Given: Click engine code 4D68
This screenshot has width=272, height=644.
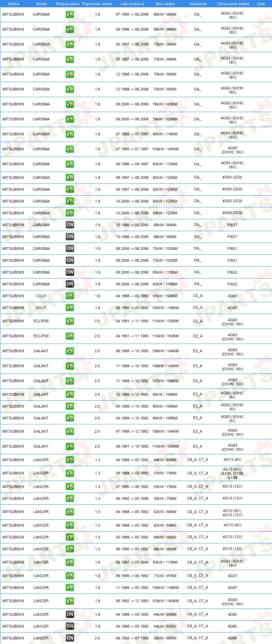Looking at the screenshot, I should pyautogui.click(x=232, y=638).
